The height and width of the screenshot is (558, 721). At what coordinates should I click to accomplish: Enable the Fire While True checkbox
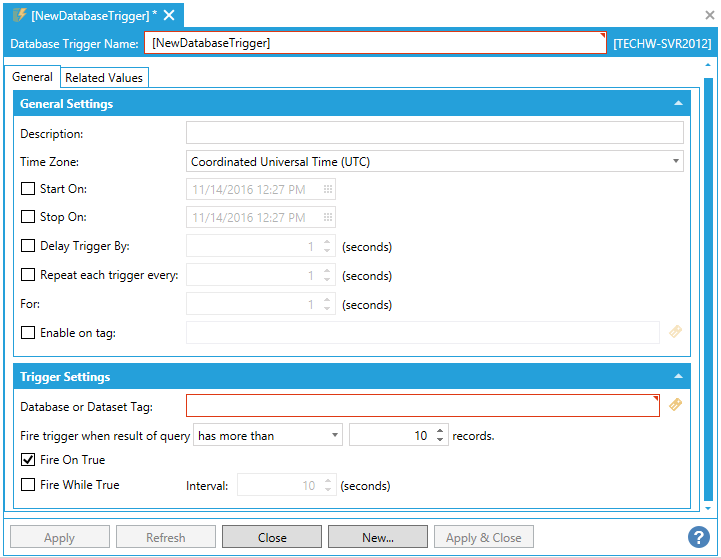point(28,485)
